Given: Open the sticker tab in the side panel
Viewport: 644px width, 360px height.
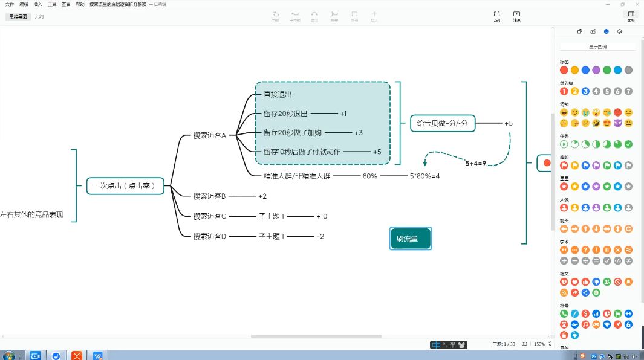Looking at the screenshot, I should pos(620,31).
